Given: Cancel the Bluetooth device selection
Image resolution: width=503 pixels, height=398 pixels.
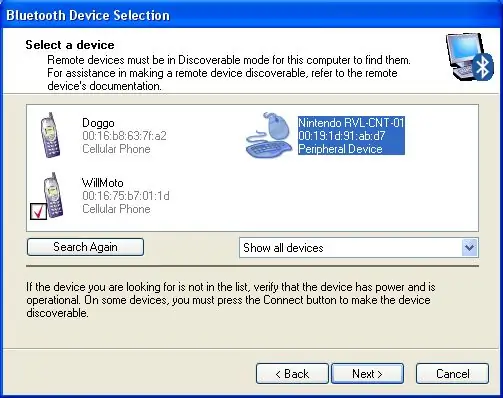Looking at the screenshot, I should tap(452, 374).
